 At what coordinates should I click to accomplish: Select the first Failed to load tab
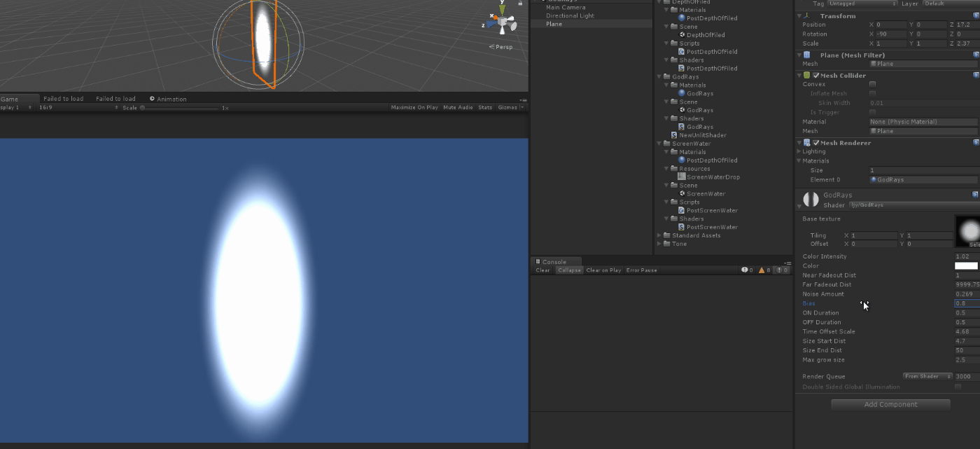tap(64, 99)
